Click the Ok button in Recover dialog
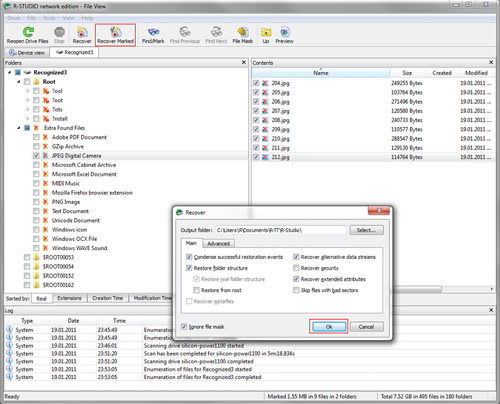 pyautogui.click(x=329, y=327)
